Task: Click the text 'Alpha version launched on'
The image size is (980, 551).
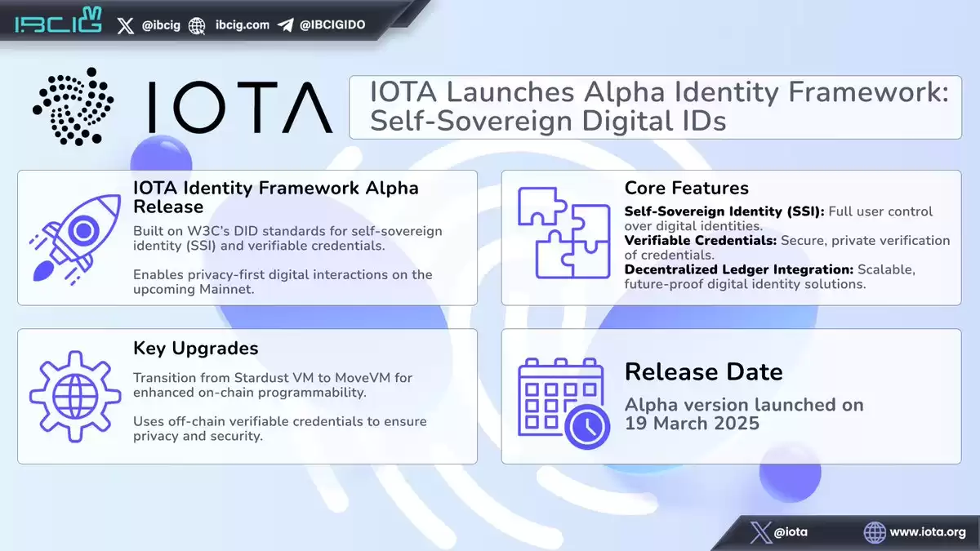Action: pos(744,405)
